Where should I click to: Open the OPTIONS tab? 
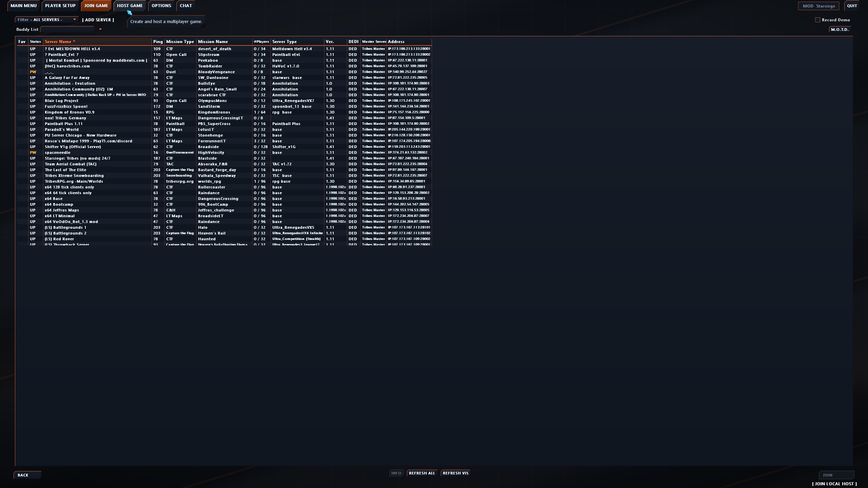pos(161,6)
